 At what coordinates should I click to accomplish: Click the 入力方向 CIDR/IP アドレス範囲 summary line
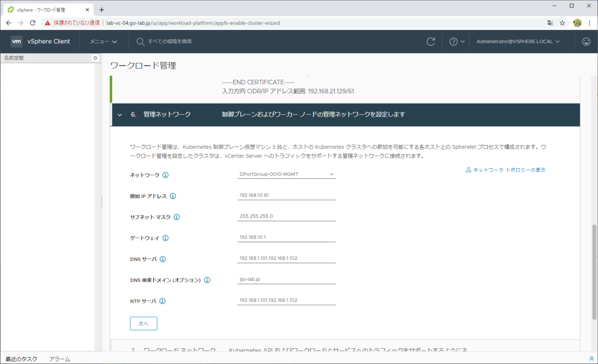pyautogui.click(x=288, y=91)
